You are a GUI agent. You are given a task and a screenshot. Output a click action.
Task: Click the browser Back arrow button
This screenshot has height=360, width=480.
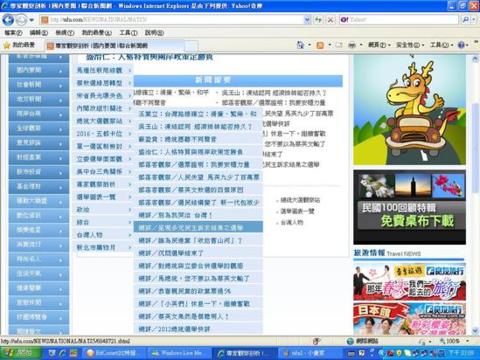8,20
